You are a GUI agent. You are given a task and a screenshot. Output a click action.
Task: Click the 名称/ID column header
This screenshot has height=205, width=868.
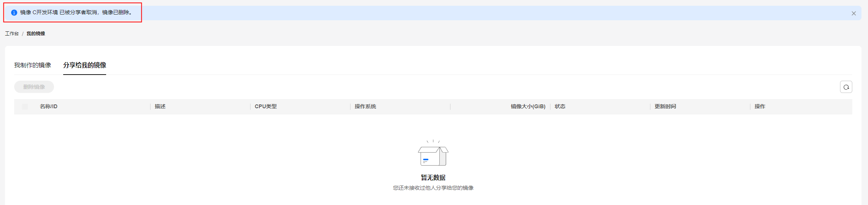(49, 106)
